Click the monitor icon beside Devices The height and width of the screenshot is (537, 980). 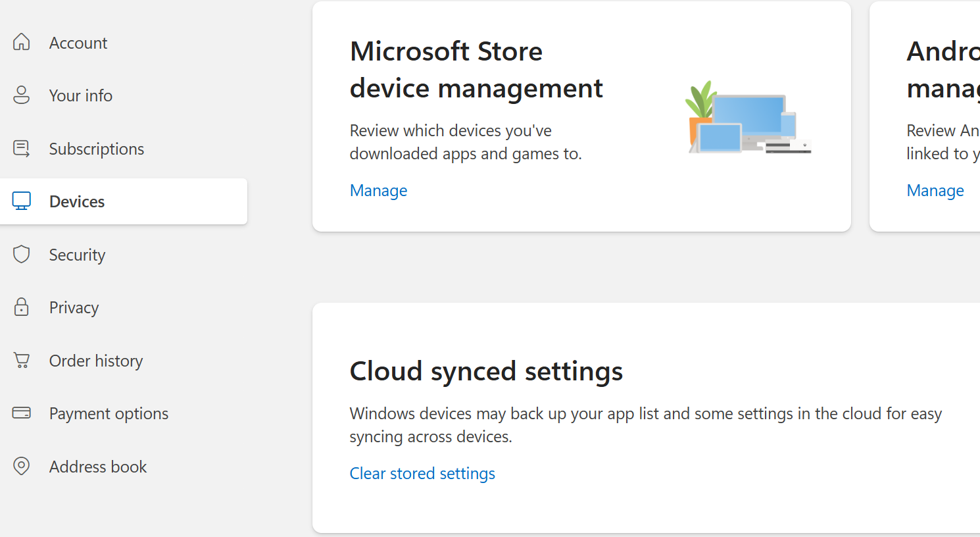22,201
